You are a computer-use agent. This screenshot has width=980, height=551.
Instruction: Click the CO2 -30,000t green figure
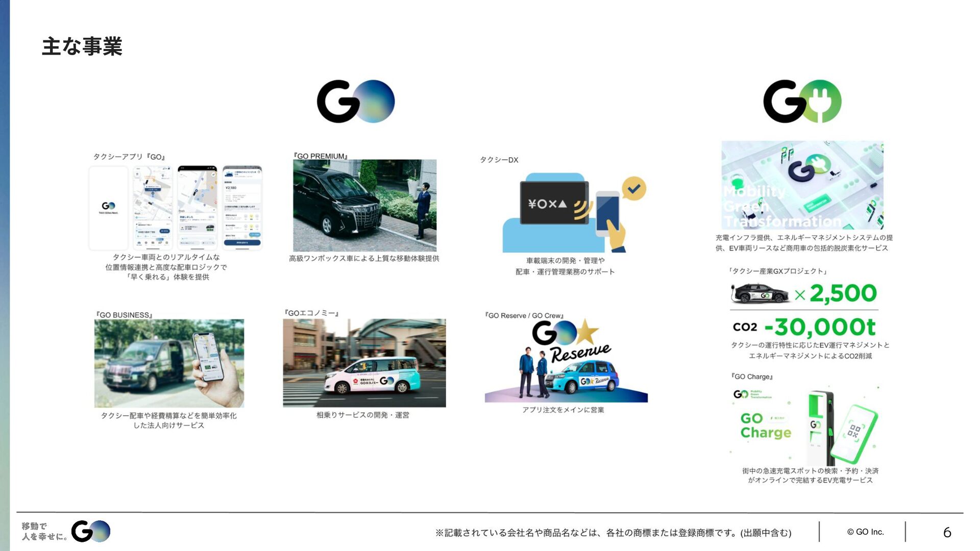820,327
